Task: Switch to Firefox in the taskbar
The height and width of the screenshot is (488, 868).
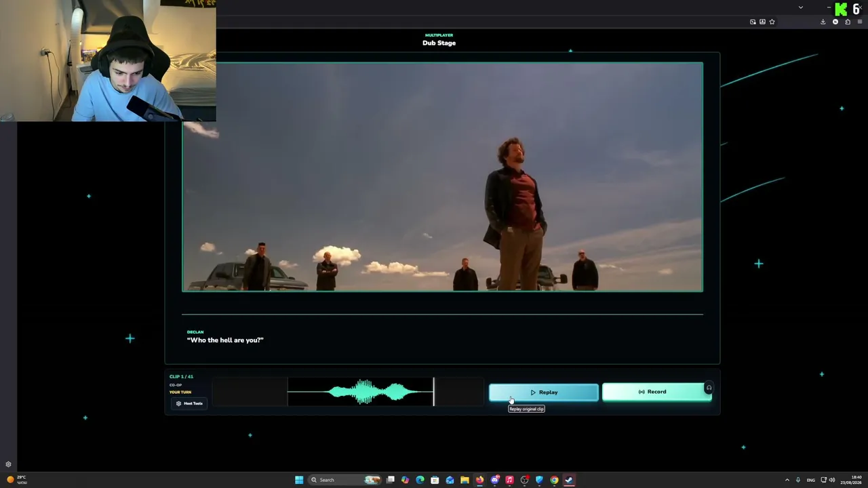Action: pyautogui.click(x=479, y=480)
